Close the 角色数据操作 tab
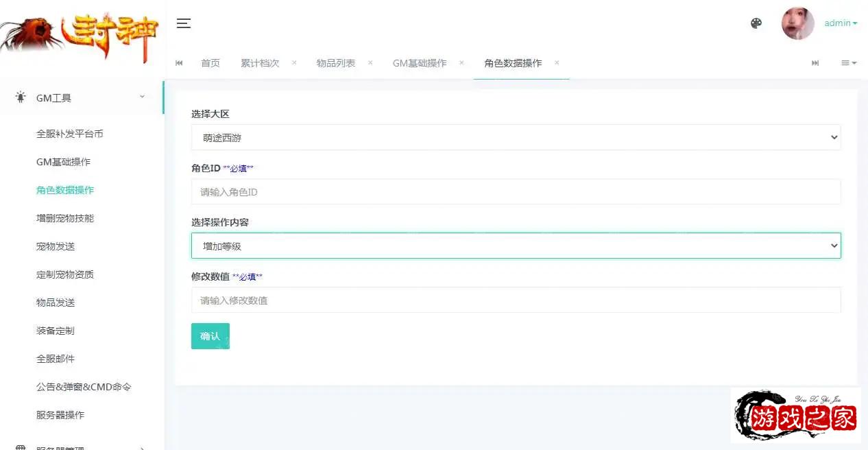Screen dimensions: 868x450 coord(557,62)
